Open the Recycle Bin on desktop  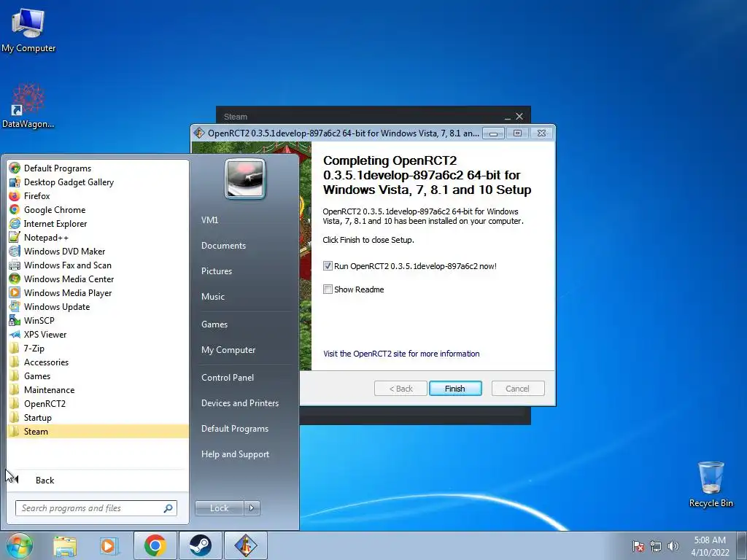[x=711, y=484]
